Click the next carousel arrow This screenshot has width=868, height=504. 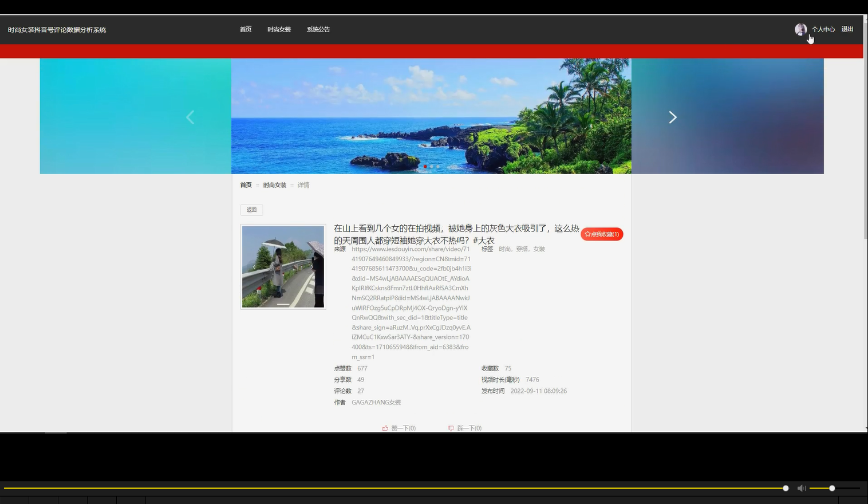point(673,117)
